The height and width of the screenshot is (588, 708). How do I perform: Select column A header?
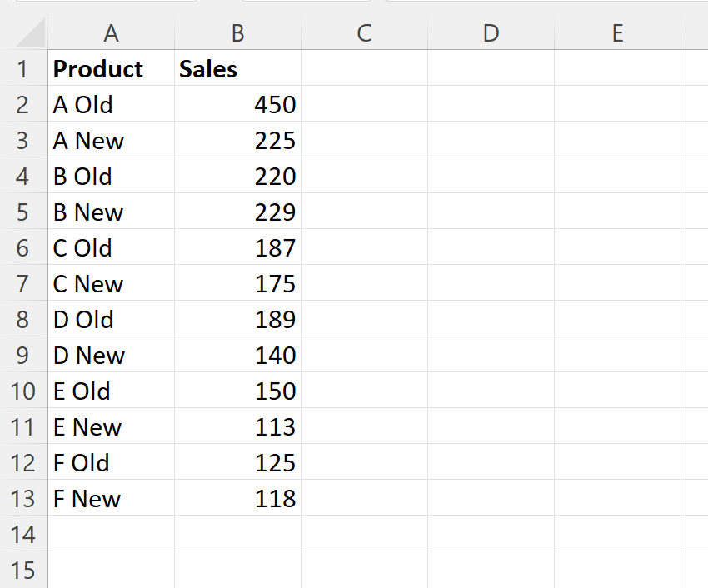[x=111, y=33]
